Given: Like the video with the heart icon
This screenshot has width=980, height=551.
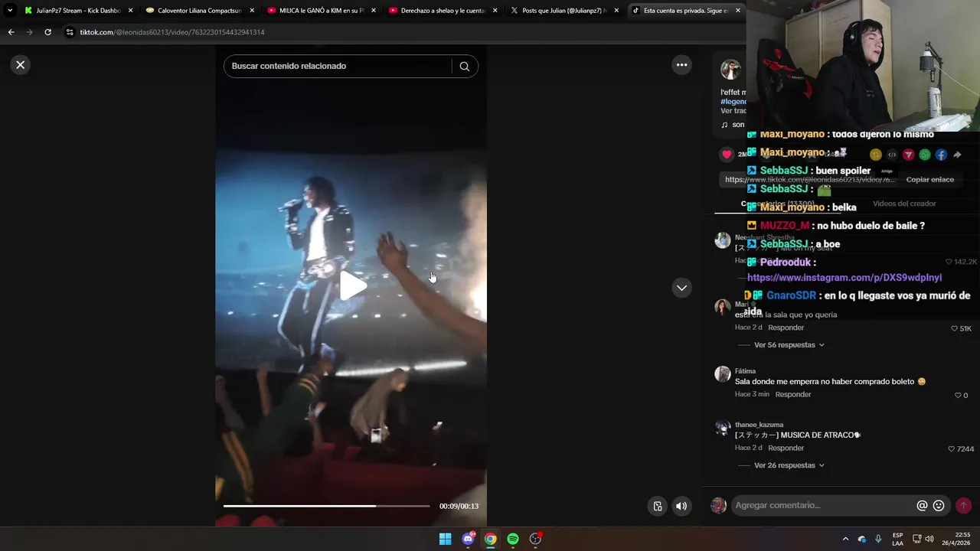Looking at the screenshot, I should click(x=727, y=155).
